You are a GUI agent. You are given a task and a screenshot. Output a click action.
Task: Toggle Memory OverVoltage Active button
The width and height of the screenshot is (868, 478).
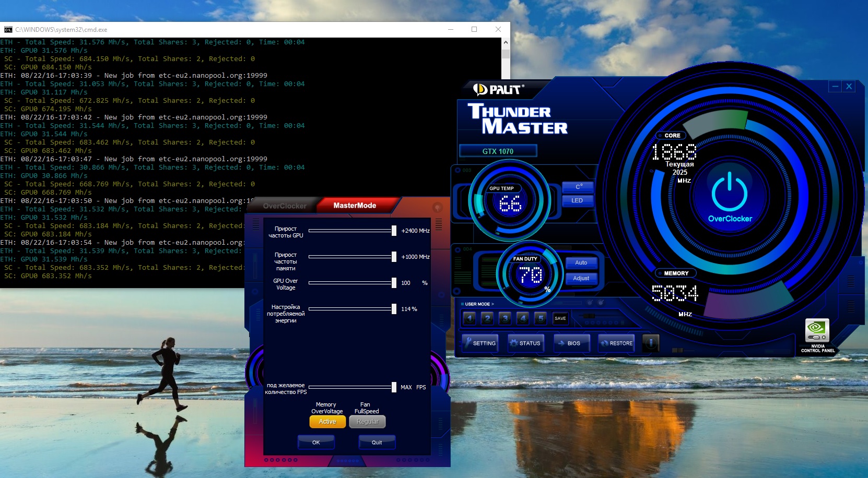click(x=327, y=422)
